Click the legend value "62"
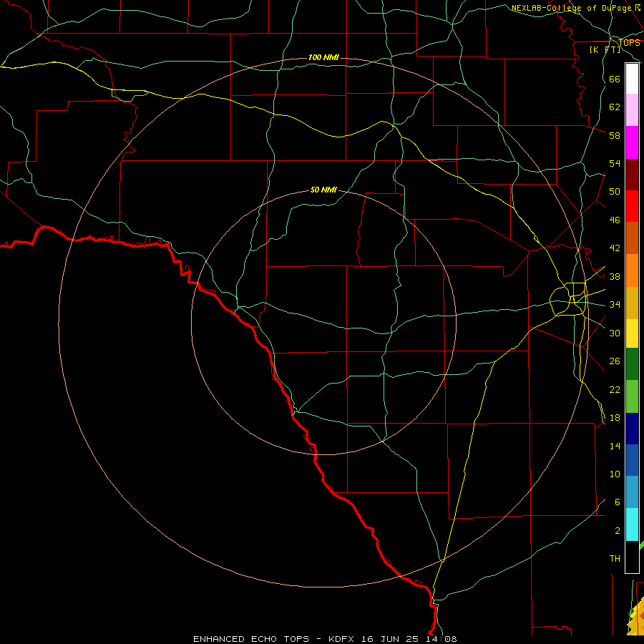 tap(615, 107)
